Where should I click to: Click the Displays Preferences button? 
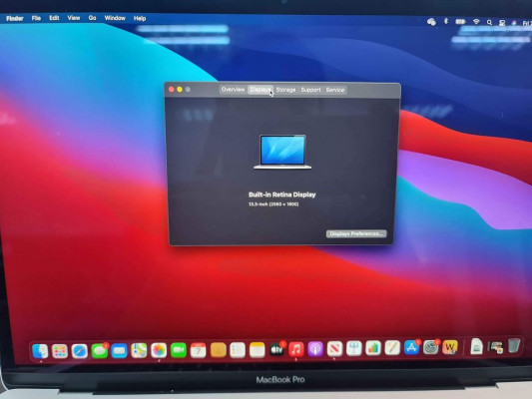coord(356,233)
